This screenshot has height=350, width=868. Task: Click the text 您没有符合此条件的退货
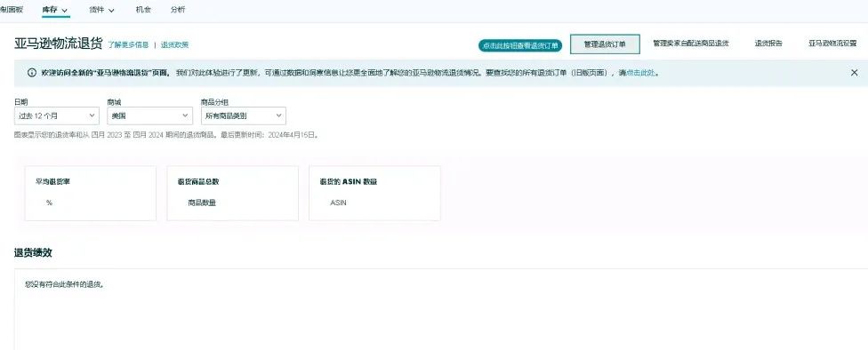65,285
